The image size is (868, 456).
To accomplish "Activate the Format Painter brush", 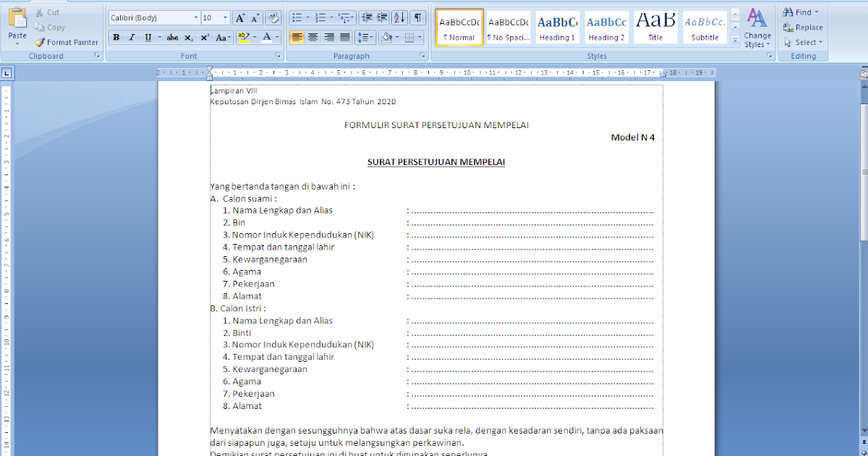I will (67, 42).
